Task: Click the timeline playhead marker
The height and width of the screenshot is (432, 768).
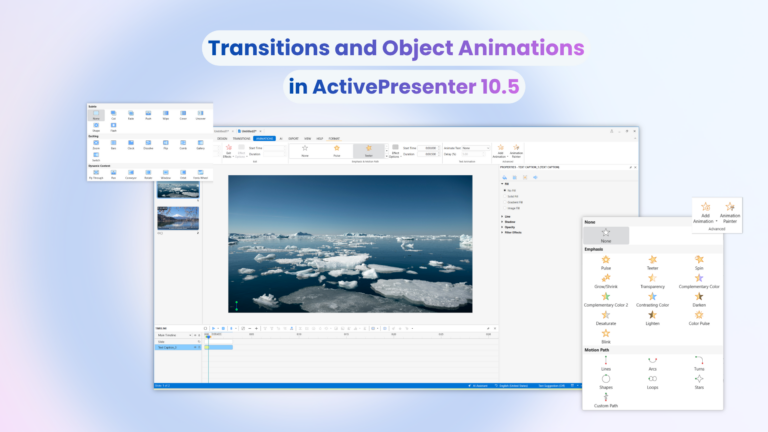Action: click(x=208, y=336)
